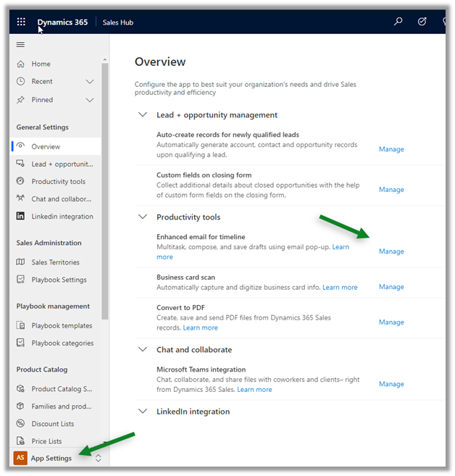Collapse Lead + opportunity management section

(142, 115)
